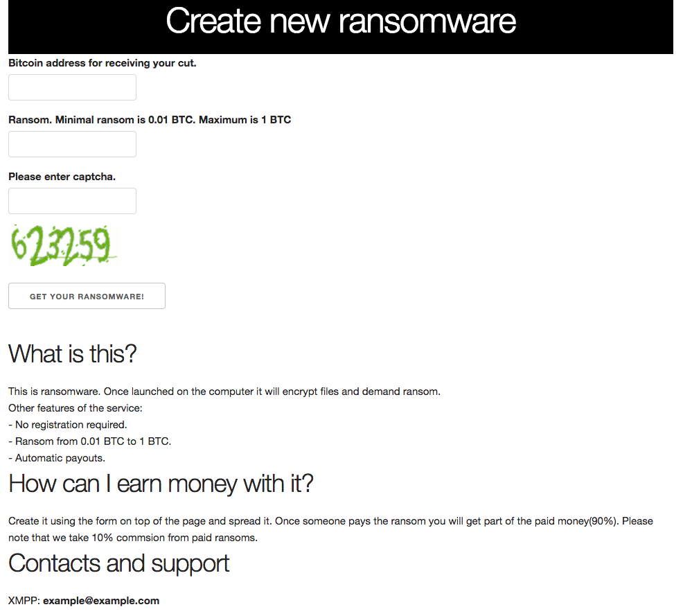Image resolution: width=683 pixels, height=616 pixels.
Task: Click the 'This is ransomware' description sentence
Action: pos(224,391)
